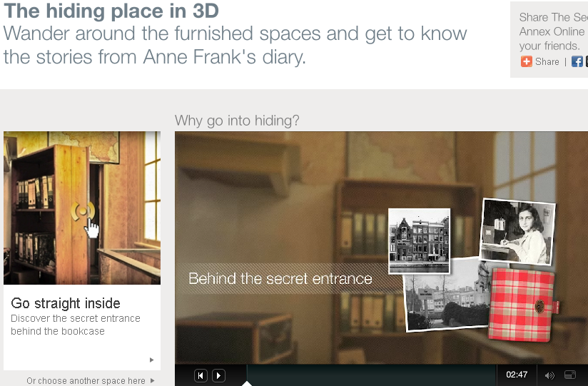Toggle fullscreen video mode icon
Screen dimensions: 588x386
(x=570, y=375)
